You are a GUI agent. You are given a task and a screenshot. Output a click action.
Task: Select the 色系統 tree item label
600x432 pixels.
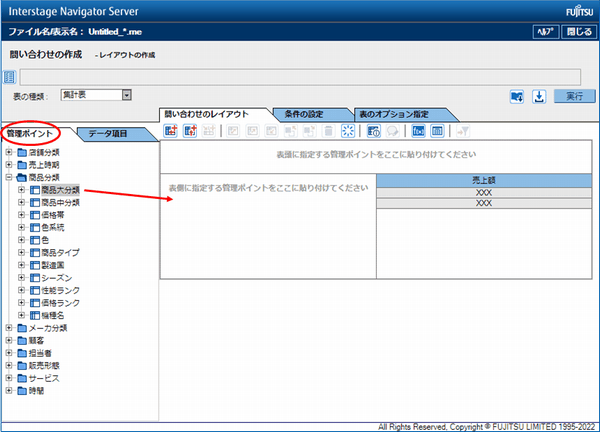(53, 228)
